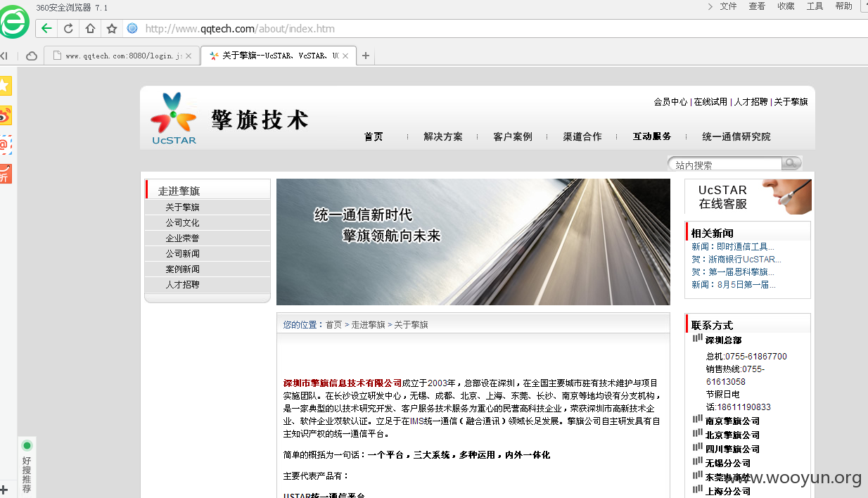The width and height of the screenshot is (868, 498).
Task: Open news item 新闻：8月5日第一届...
Action: 734,285
